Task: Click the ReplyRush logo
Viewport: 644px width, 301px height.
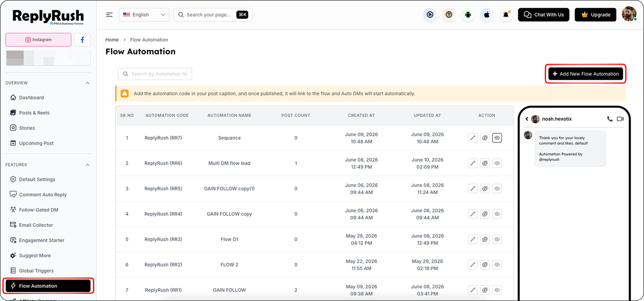Action: click(x=48, y=17)
